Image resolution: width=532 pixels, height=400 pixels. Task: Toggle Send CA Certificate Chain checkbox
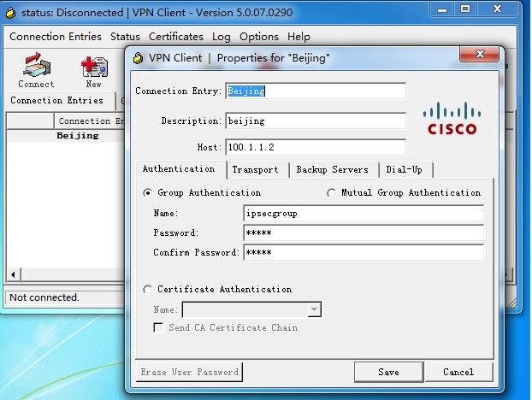[x=158, y=327]
